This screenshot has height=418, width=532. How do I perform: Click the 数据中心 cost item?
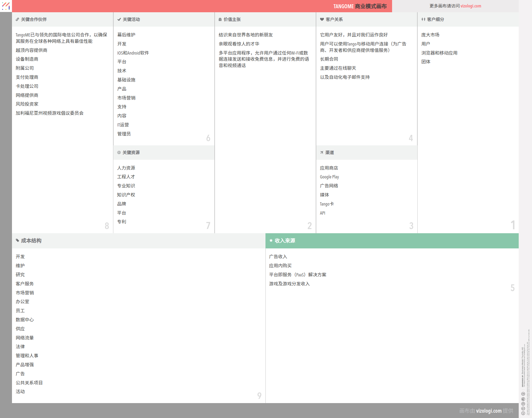coord(25,320)
